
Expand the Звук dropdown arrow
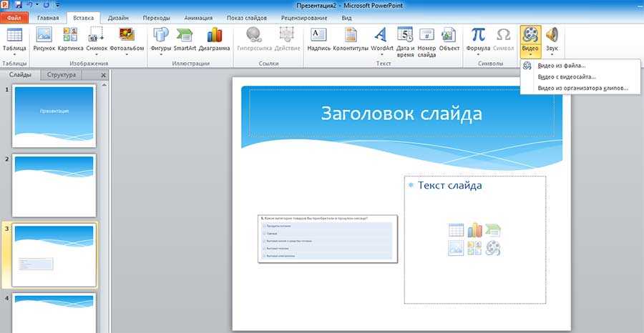coord(552,54)
